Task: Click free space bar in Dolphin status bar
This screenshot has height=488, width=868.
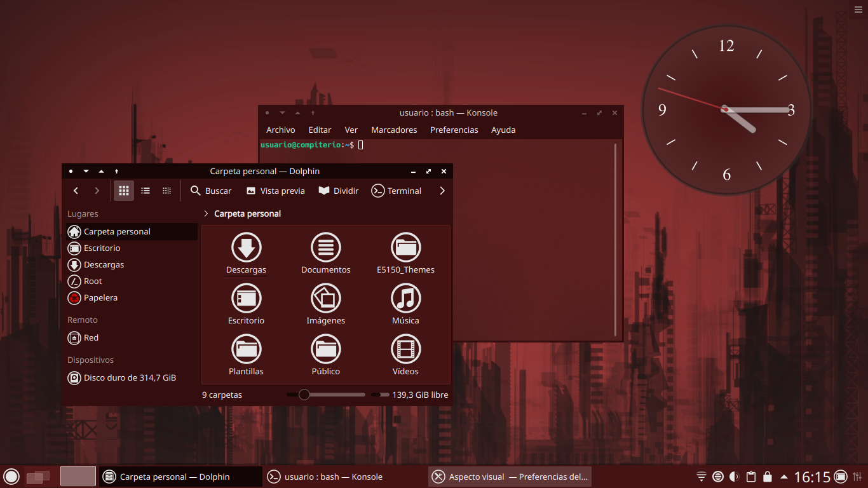Action: (x=380, y=395)
